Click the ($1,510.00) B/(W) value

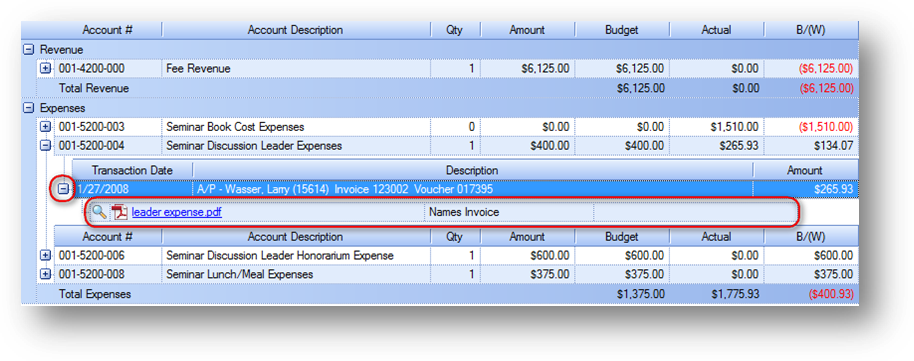click(x=826, y=127)
